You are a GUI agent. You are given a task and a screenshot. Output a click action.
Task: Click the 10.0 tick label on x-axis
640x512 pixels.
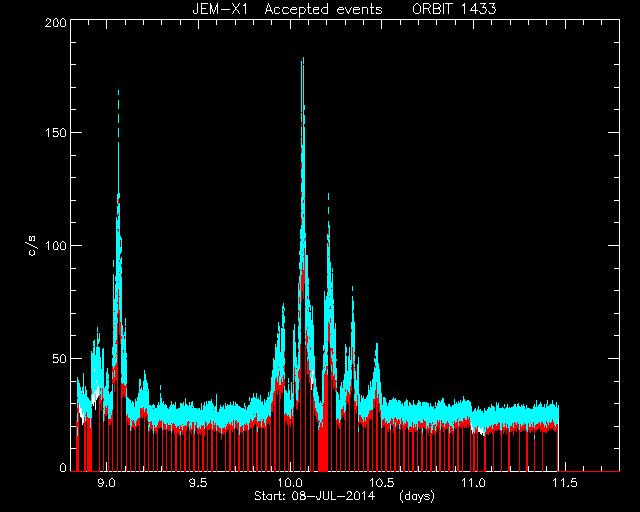(x=290, y=483)
